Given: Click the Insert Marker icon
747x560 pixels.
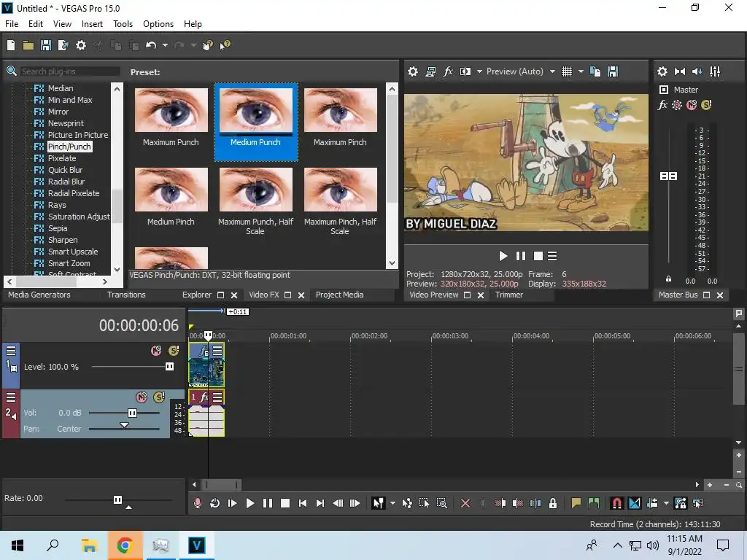Looking at the screenshot, I should click(x=576, y=503).
